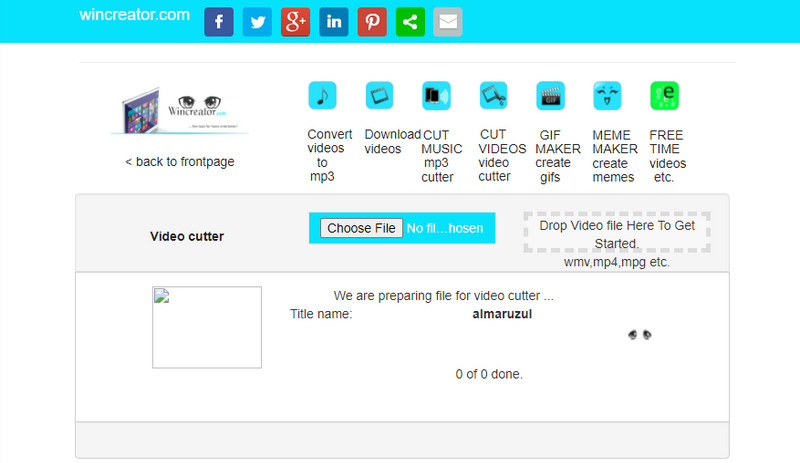Click the broken video thumbnail preview

[x=207, y=327]
